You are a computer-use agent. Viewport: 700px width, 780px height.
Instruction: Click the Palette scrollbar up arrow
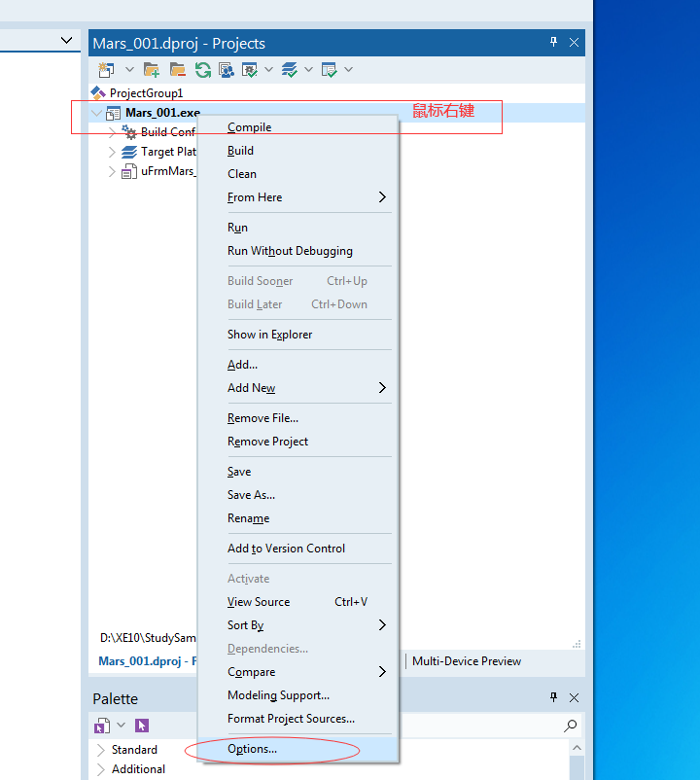tap(577, 748)
